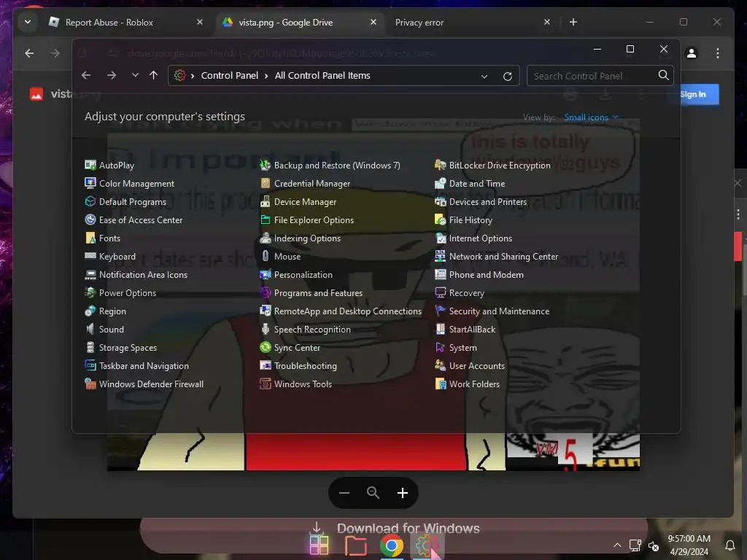Open the Programs and Features icon
The height and width of the screenshot is (560, 747).
(x=266, y=293)
